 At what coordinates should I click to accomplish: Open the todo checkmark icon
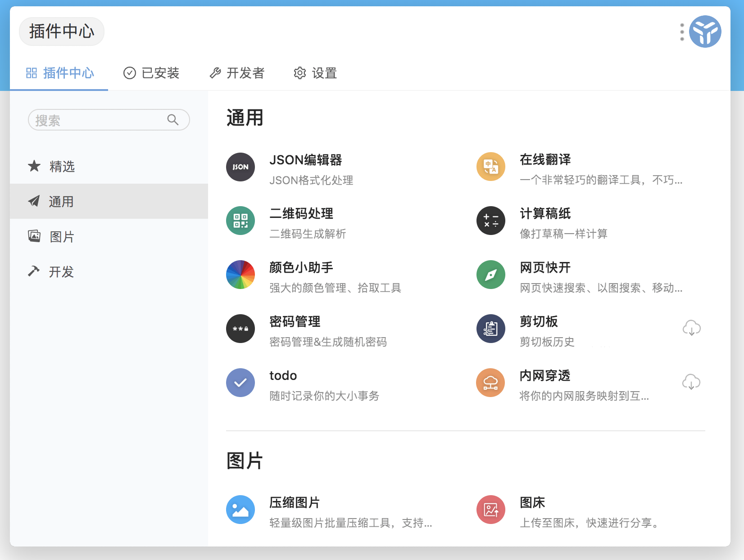pyautogui.click(x=240, y=383)
